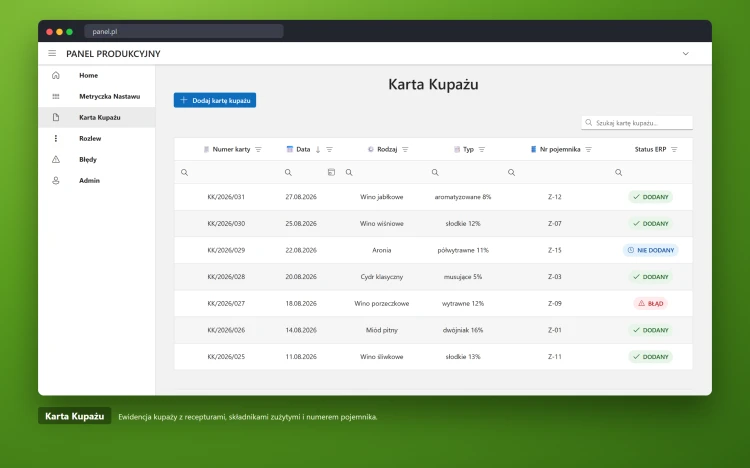Click the Metryczka Nastawu grid icon
This screenshot has height=468, width=750.
55,96
